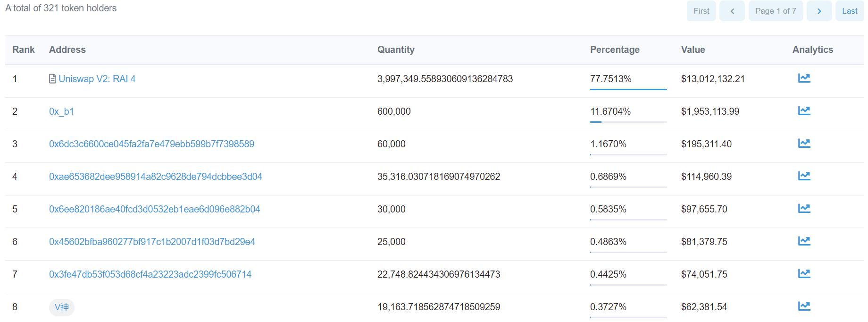Go to previous page with left chevron
This screenshot has height=322, width=868.
pos(732,11)
